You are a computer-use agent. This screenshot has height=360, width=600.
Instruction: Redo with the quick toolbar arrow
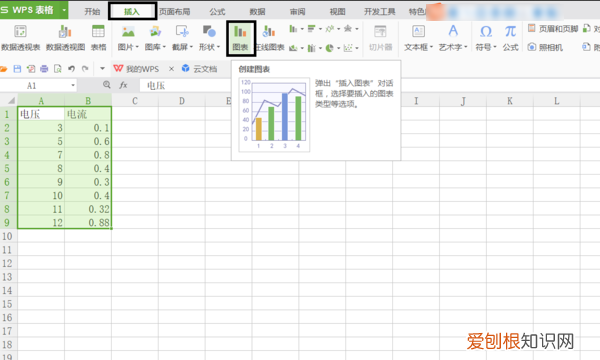pyautogui.click(x=85, y=69)
